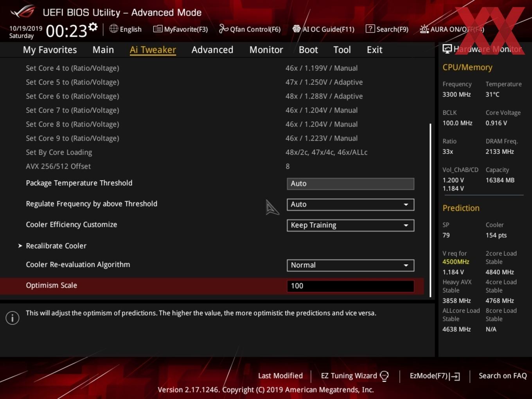The height and width of the screenshot is (399, 532).
Task: Open Qfan Control(F6)
Action: coord(250,29)
